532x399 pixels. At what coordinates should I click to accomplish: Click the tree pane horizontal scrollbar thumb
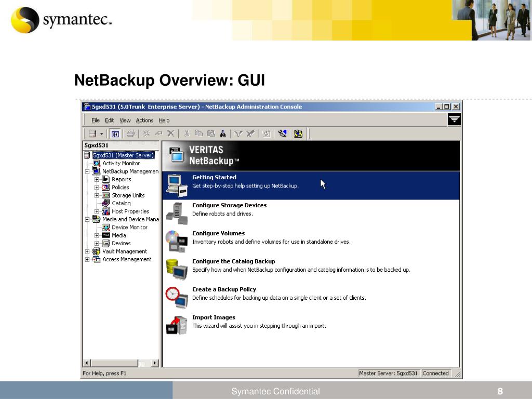[114, 363]
